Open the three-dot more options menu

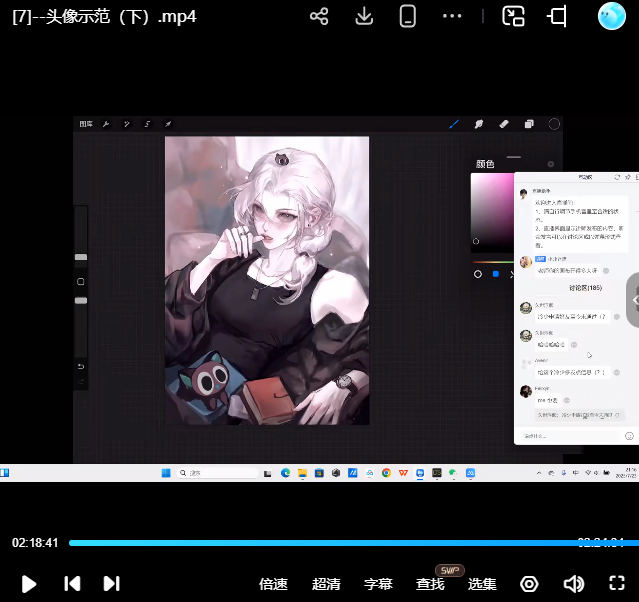[452, 16]
